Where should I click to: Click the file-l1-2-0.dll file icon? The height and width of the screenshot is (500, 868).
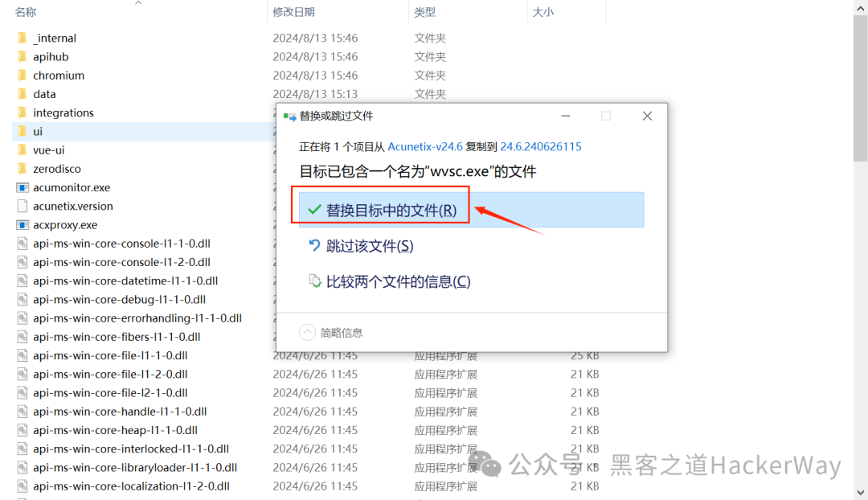23,375
